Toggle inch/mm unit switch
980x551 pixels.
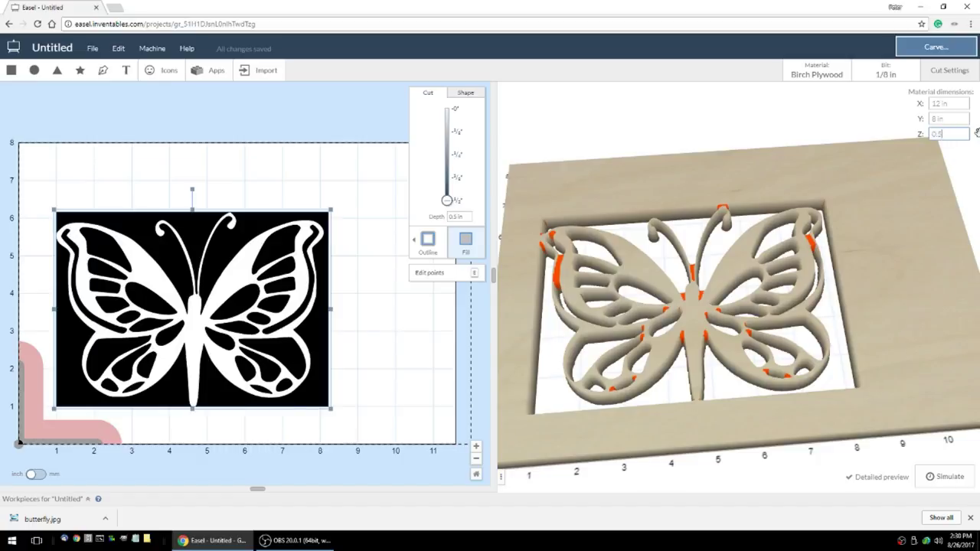[35, 474]
